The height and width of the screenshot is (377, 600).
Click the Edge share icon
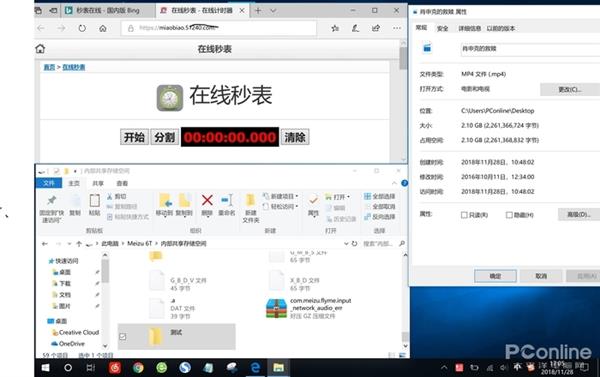click(x=376, y=28)
